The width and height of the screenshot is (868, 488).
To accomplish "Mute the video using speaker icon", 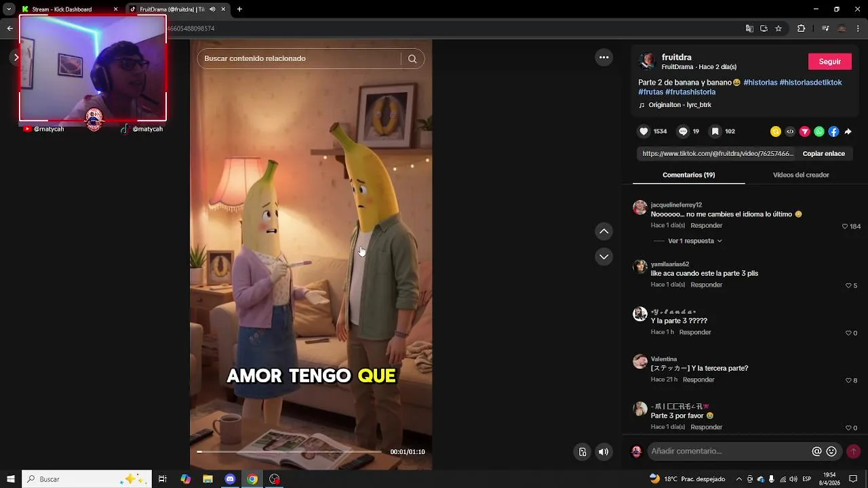I will pos(604,452).
